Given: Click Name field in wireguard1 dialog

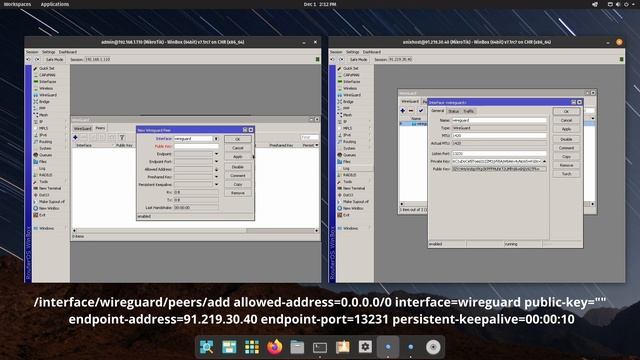Looking at the screenshot, I should tap(499, 120).
